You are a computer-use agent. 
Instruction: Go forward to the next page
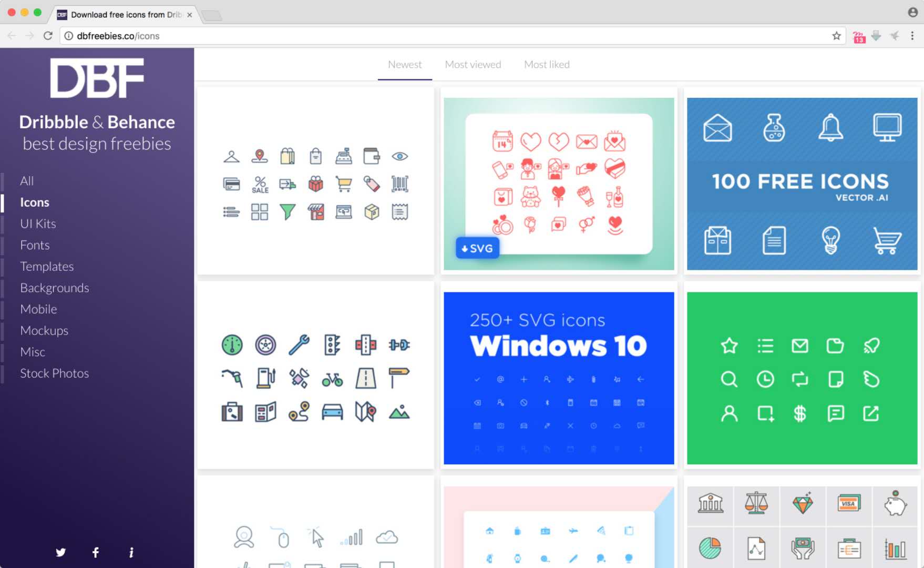click(x=30, y=36)
